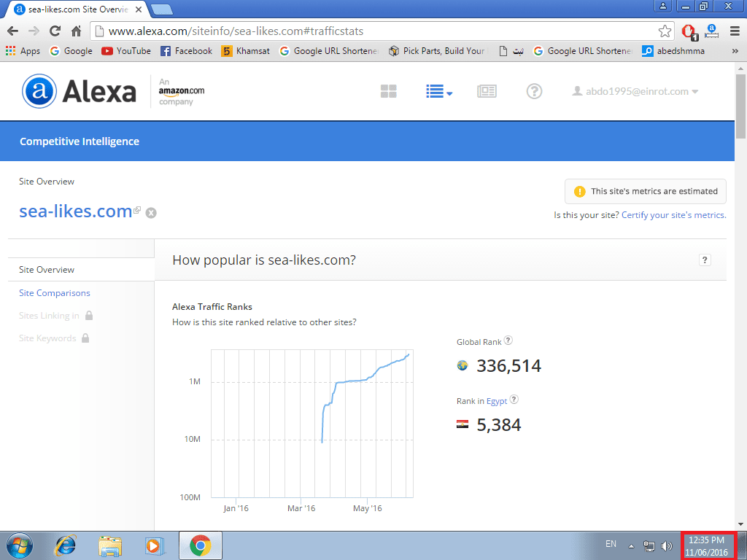Bookmark this page with the star icon

tap(665, 31)
